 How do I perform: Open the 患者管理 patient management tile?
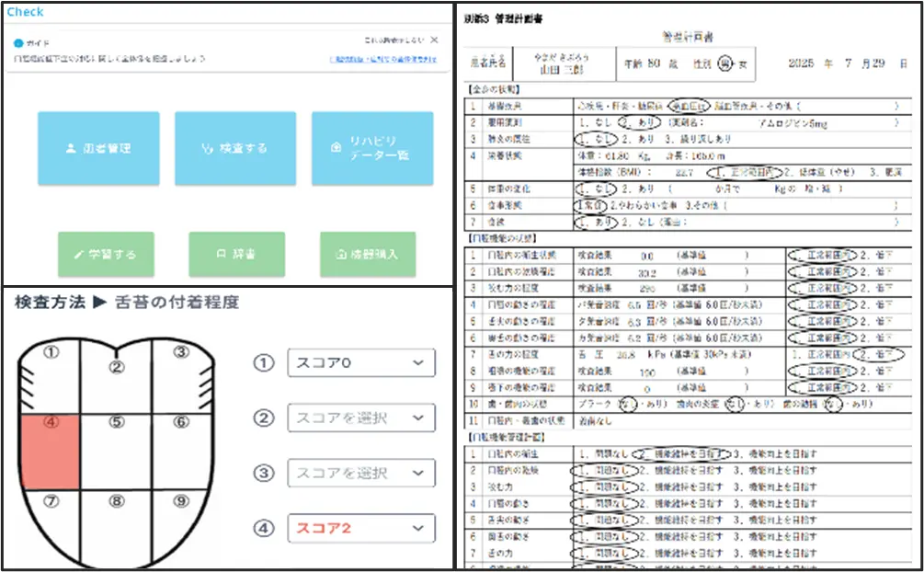click(x=99, y=149)
